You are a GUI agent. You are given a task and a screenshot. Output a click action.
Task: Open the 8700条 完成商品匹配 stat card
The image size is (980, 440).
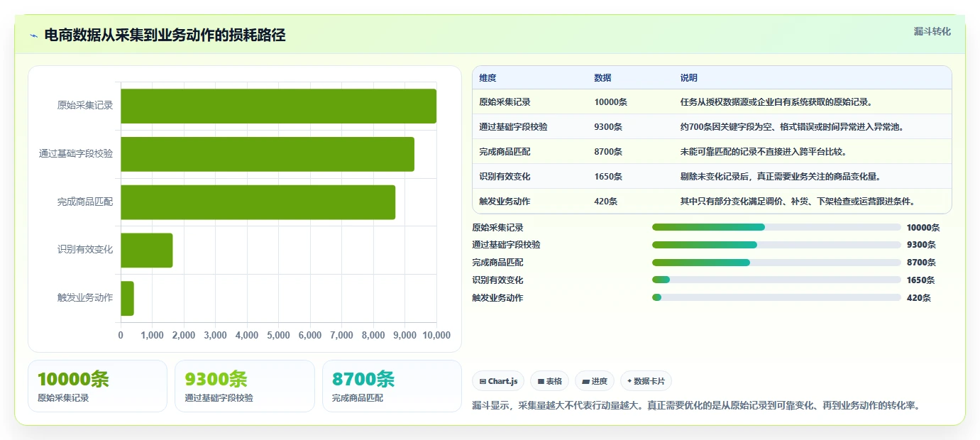point(392,386)
